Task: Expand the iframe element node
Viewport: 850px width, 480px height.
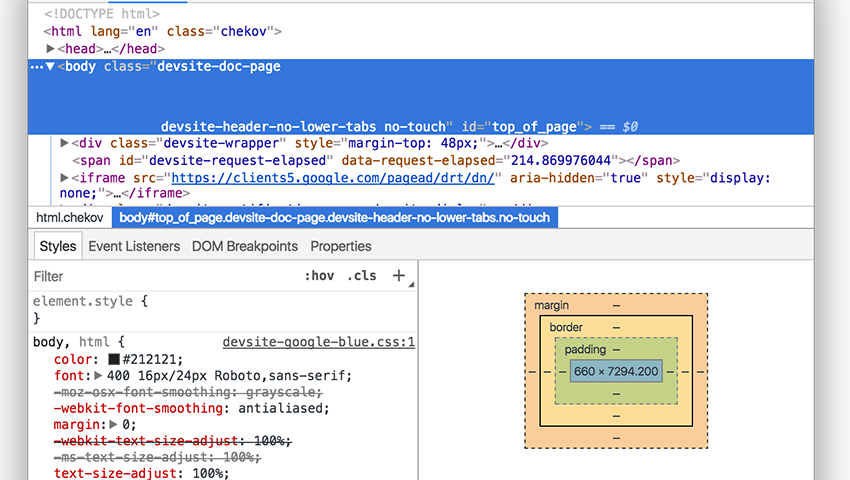Action: [x=65, y=178]
